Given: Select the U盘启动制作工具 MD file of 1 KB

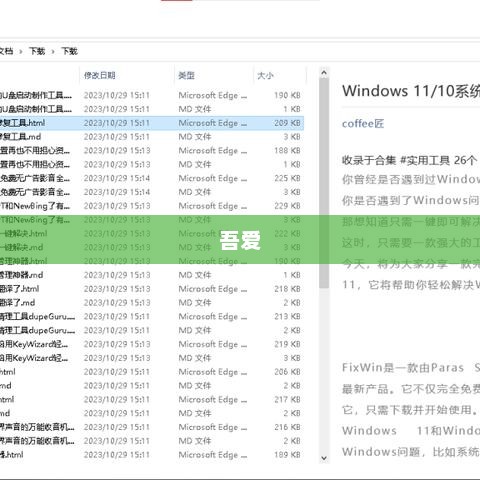Looking at the screenshot, I should (152, 109).
